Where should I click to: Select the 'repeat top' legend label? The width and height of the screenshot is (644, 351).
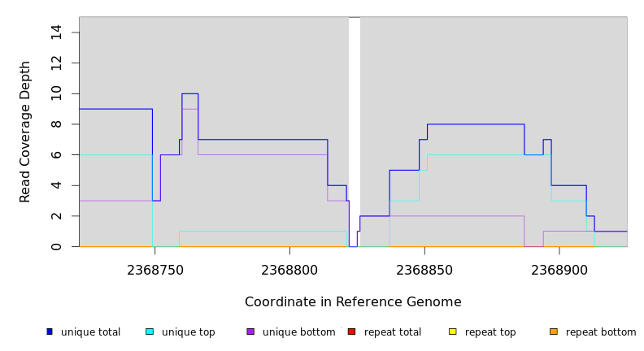(x=491, y=332)
